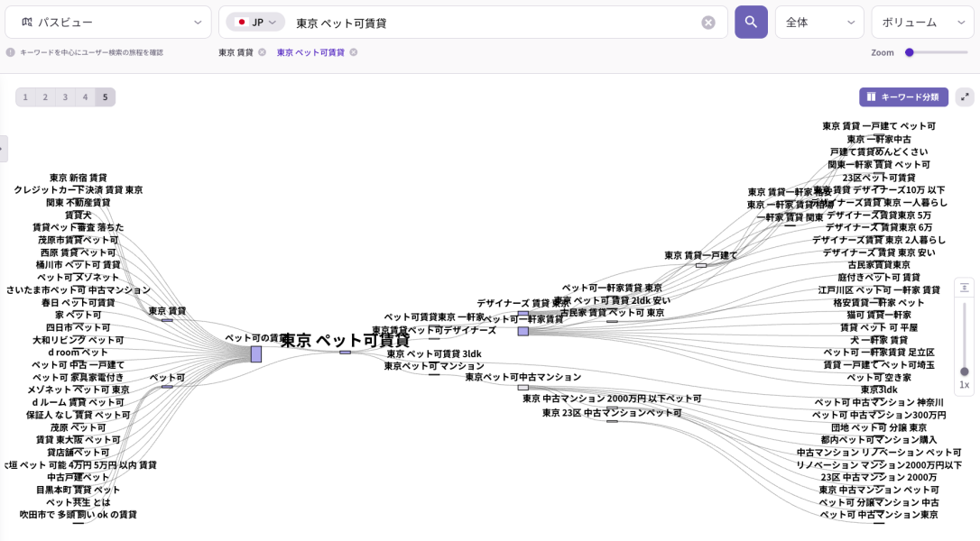This screenshot has width=980, height=541.
Task: Select depth level 3
Action: pyautogui.click(x=65, y=97)
